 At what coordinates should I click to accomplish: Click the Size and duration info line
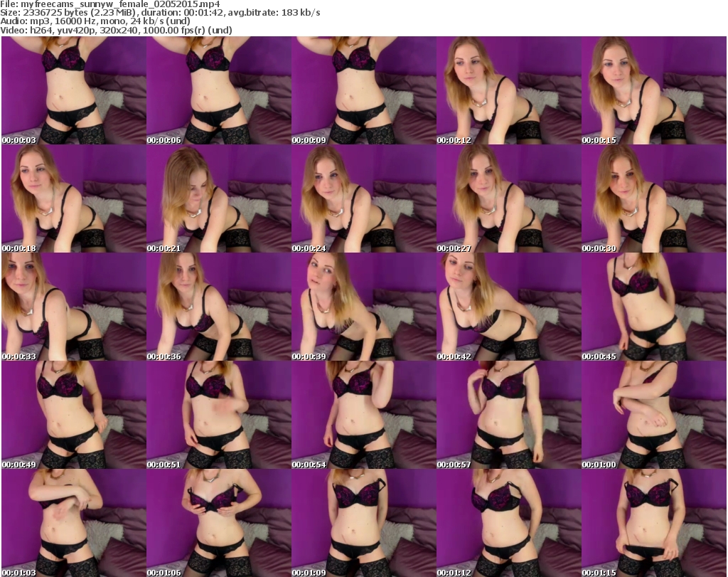[x=160, y=13]
